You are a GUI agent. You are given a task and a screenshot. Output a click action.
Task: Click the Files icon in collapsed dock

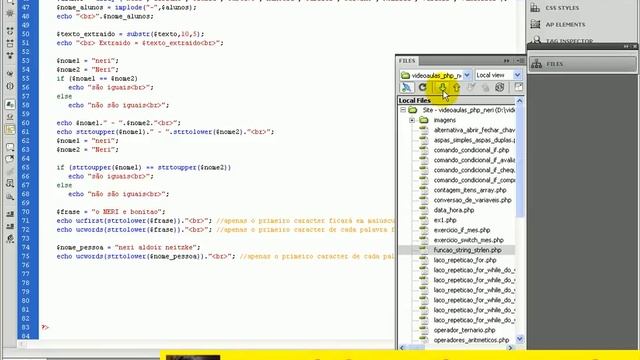[x=536, y=64]
